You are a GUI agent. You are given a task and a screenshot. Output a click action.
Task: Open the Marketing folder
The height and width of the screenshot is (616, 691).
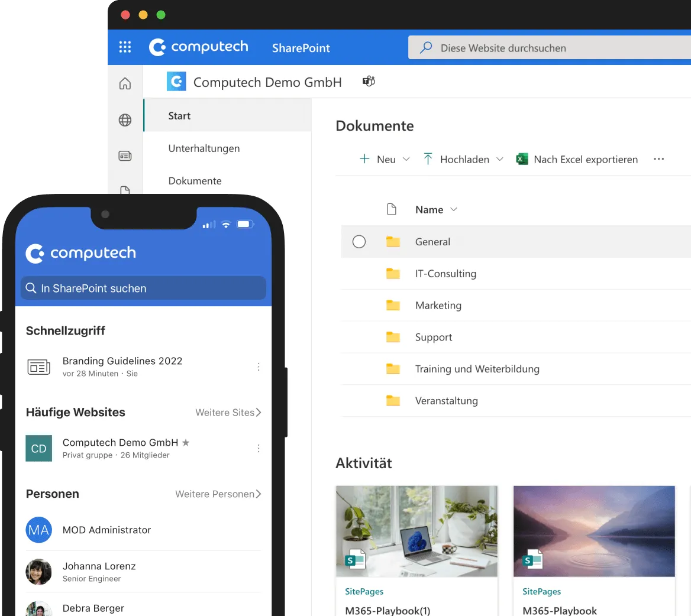click(438, 305)
